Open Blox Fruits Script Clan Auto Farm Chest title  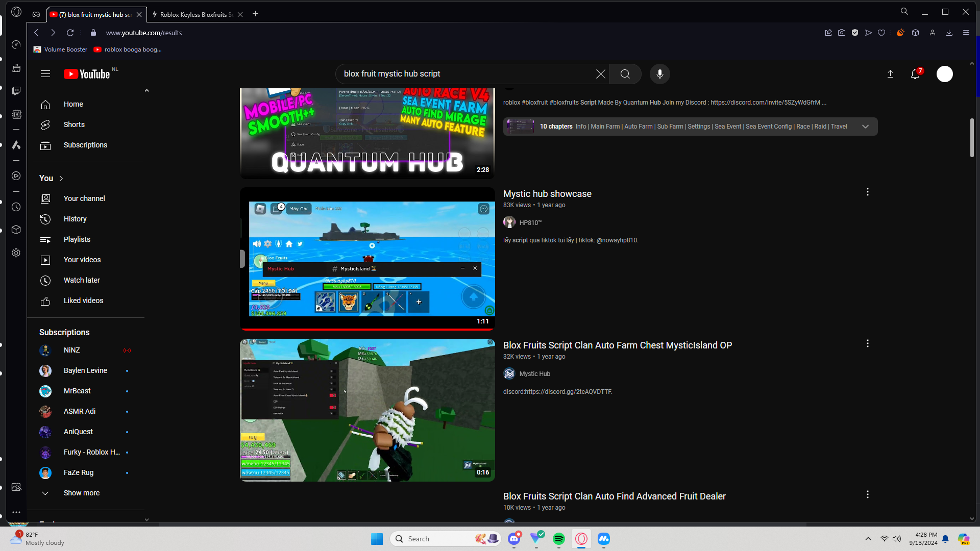coord(618,345)
